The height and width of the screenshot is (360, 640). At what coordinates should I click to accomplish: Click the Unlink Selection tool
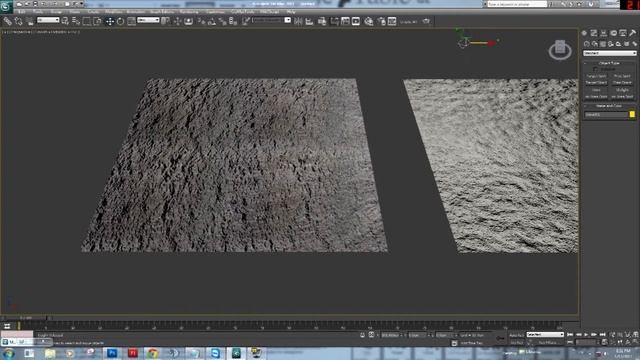[18, 21]
